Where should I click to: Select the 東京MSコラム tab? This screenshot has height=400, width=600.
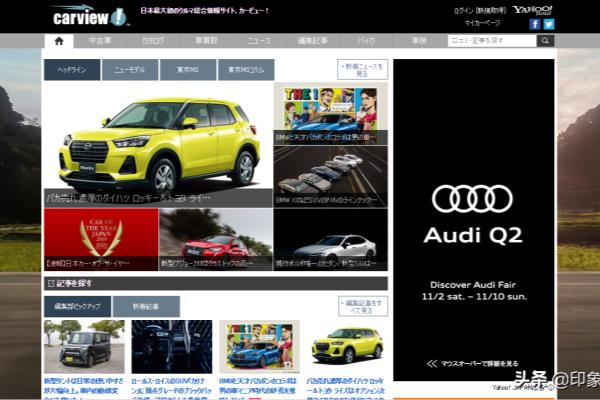tap(246, 70)
